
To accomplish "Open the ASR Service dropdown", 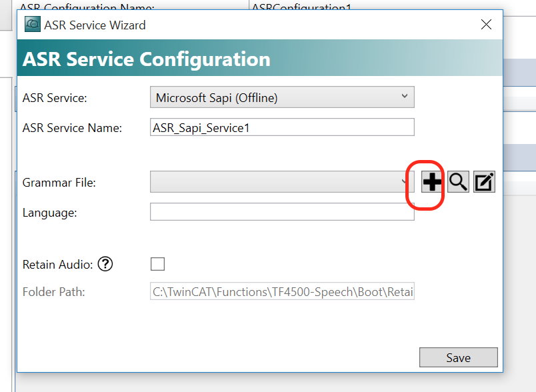I will tap(282, 97).
